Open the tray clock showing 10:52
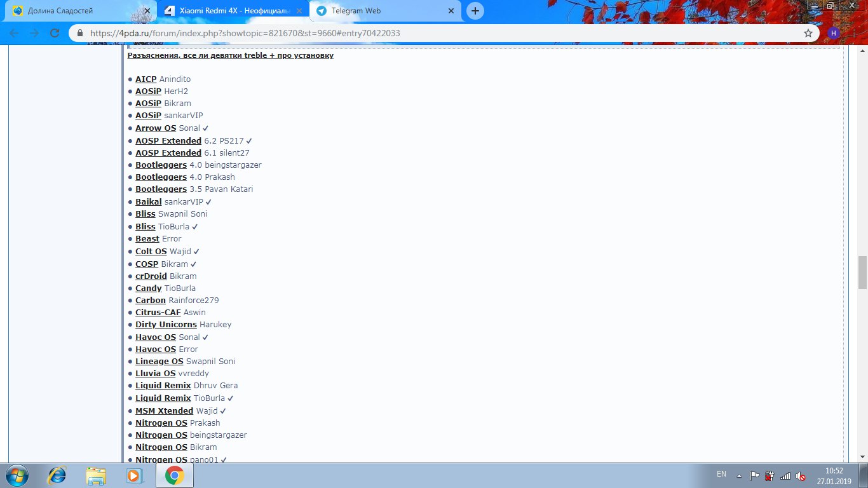868x488 pixels. [x=834, y=475]
